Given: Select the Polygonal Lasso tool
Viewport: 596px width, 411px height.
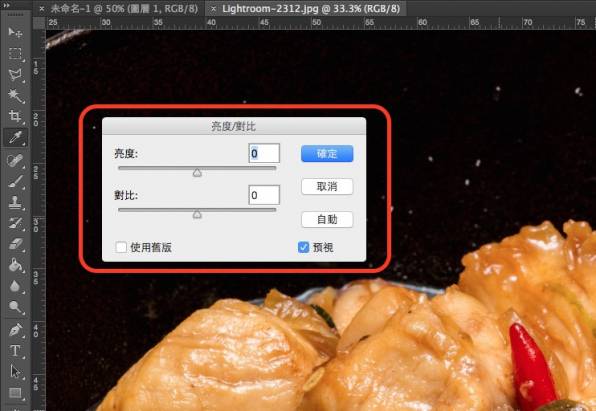Looking at the screenshot, I should pyautogui.click(x=15, y=75).
